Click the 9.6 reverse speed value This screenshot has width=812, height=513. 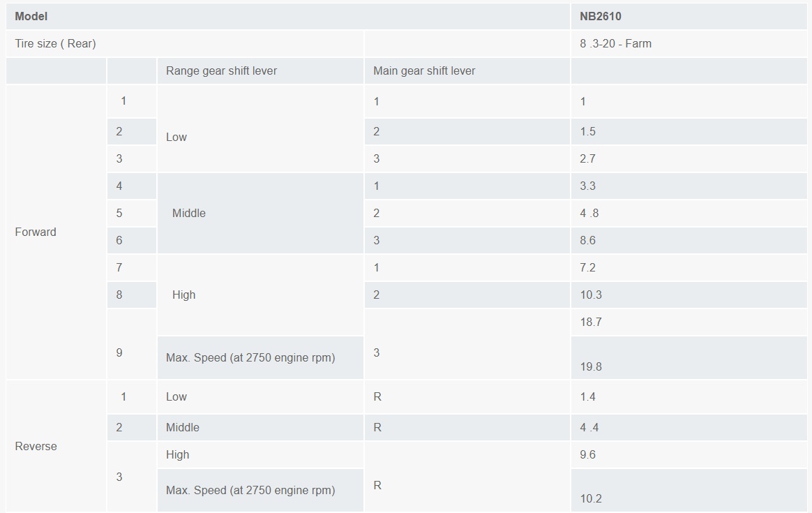[x=587, y=454]
